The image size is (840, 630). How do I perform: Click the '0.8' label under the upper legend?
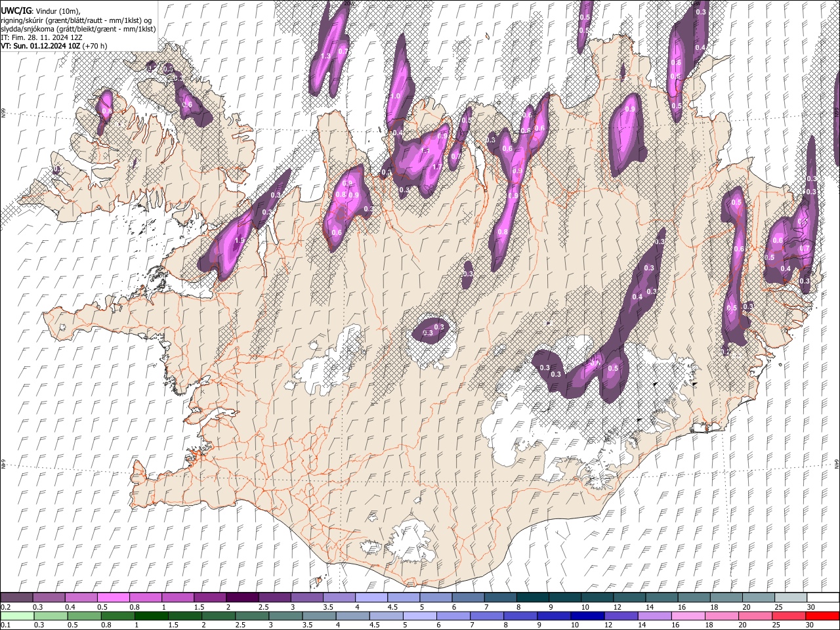135,607
